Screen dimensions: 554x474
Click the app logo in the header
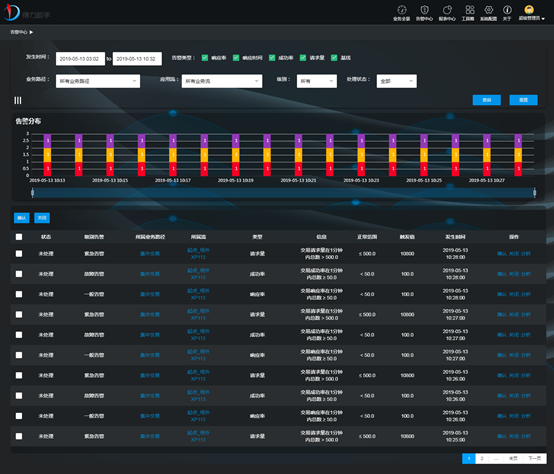(x=12, y=12)
